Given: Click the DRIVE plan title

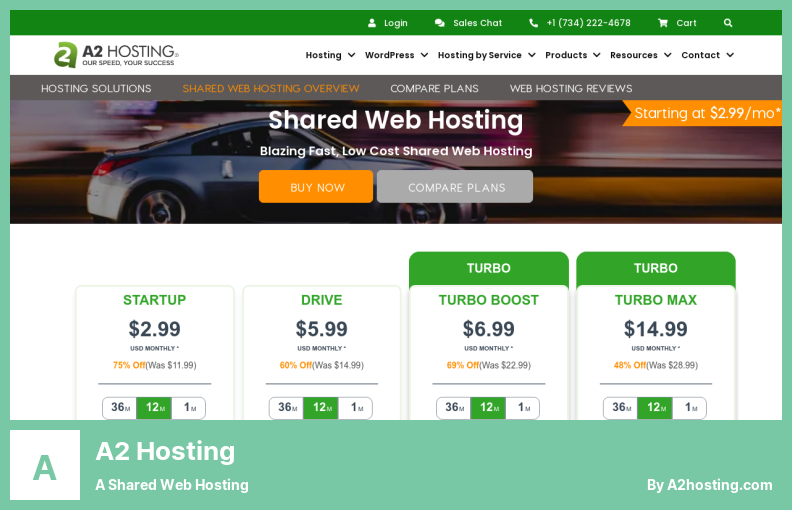Looking at the screenshot, I should tap(322, 300).
